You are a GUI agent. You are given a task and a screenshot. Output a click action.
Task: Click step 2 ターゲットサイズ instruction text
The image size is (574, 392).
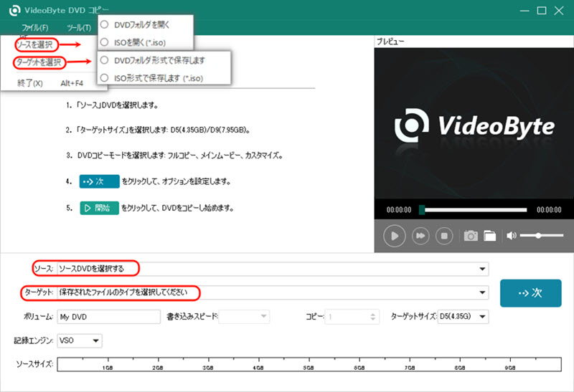pos(163,130)
